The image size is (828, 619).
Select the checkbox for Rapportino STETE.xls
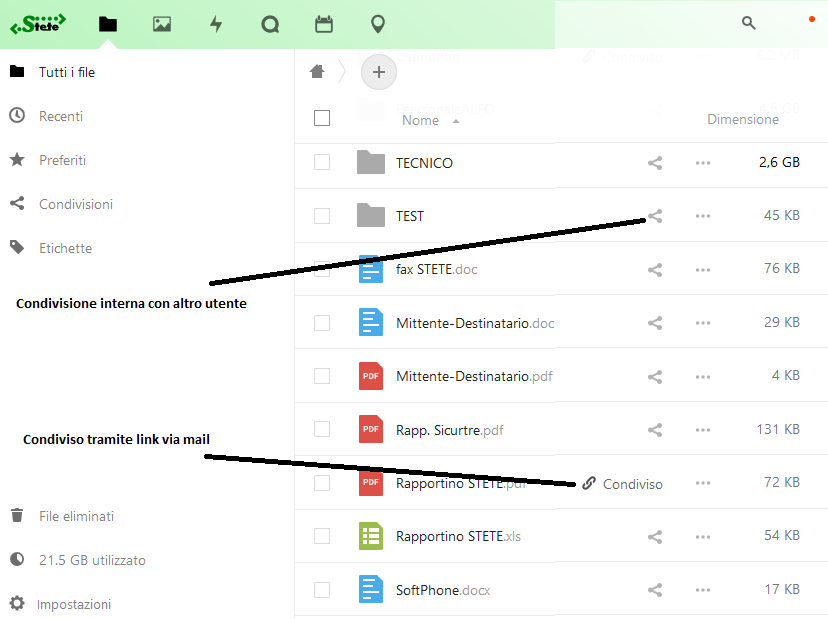[321, 535]
